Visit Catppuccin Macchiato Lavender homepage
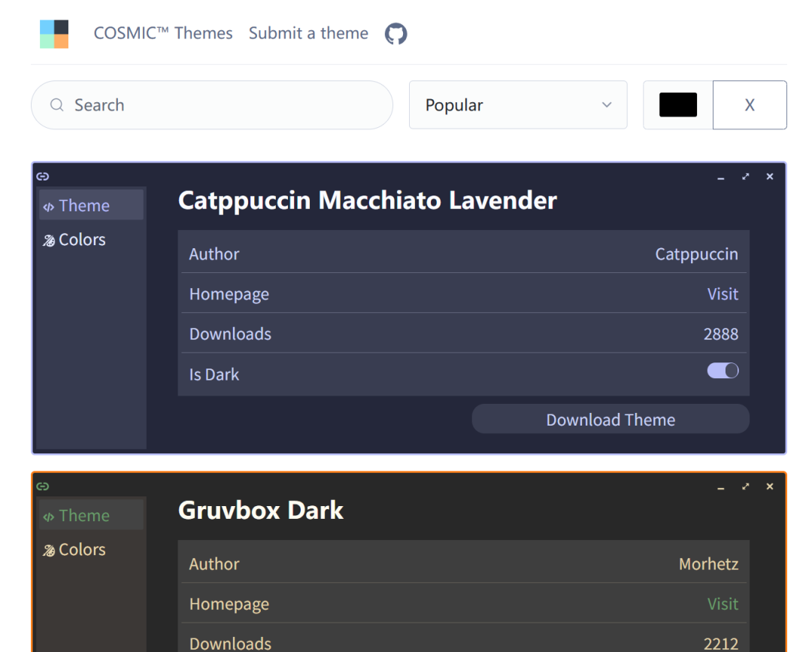Screen dimensions: 812x652 (723, 293)
